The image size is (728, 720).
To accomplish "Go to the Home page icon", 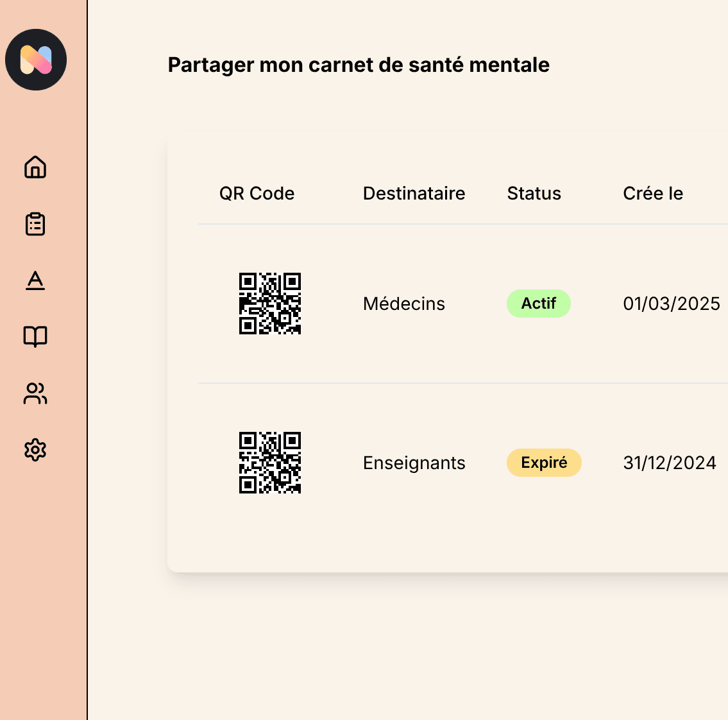I will (x=35, y=167).
